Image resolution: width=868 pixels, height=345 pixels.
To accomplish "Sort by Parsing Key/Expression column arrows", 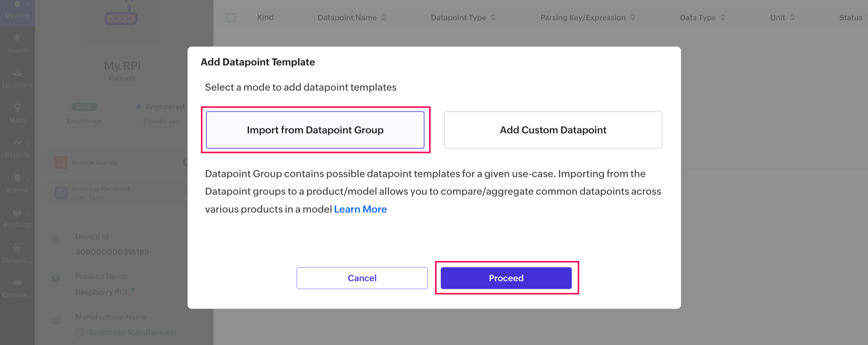I will [x=633, y=17].
